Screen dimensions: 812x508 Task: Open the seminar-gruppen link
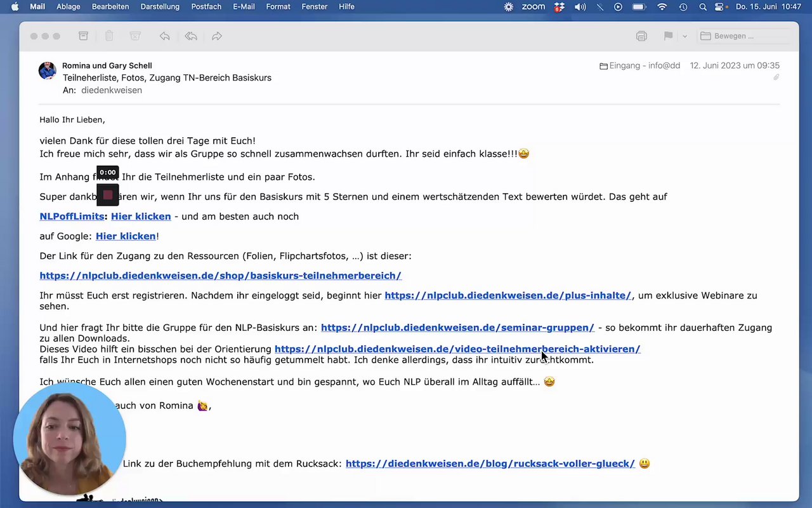click(x=457, y=328)
